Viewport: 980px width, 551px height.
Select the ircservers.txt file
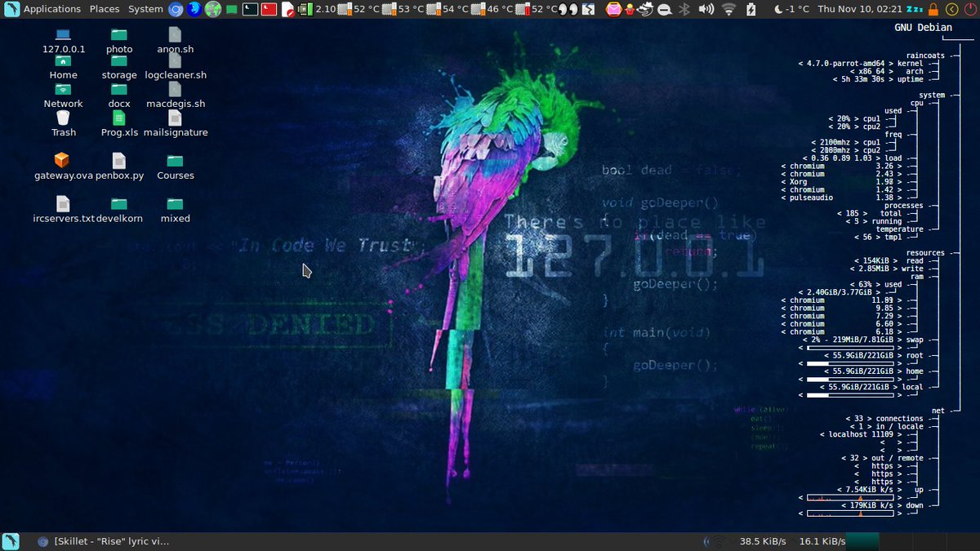coord(63,211)
